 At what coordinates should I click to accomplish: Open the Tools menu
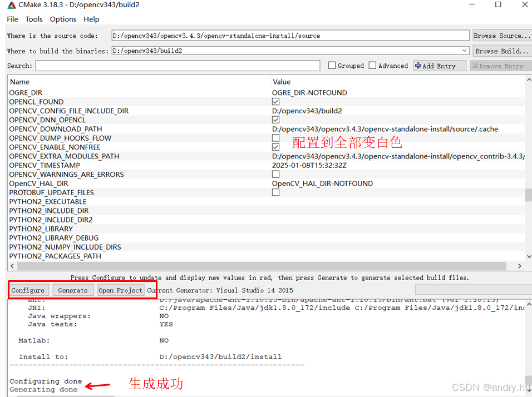pyautogui.click(x=34, y=19)
